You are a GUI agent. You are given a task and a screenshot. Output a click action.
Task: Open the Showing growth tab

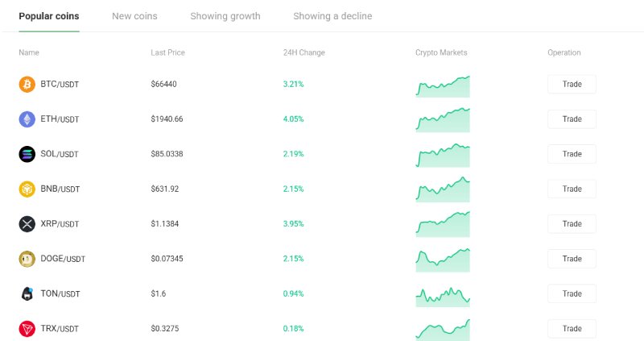(225, 16)
